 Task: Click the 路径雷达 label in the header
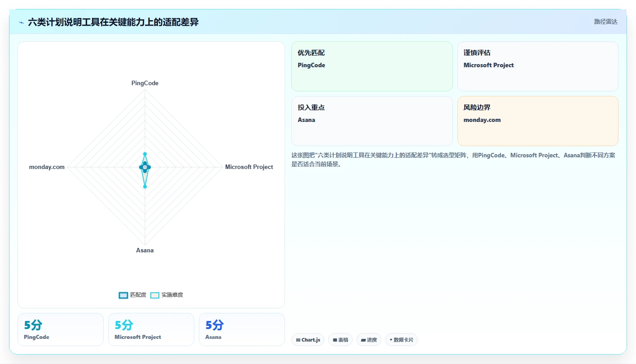tap(605, 22)
